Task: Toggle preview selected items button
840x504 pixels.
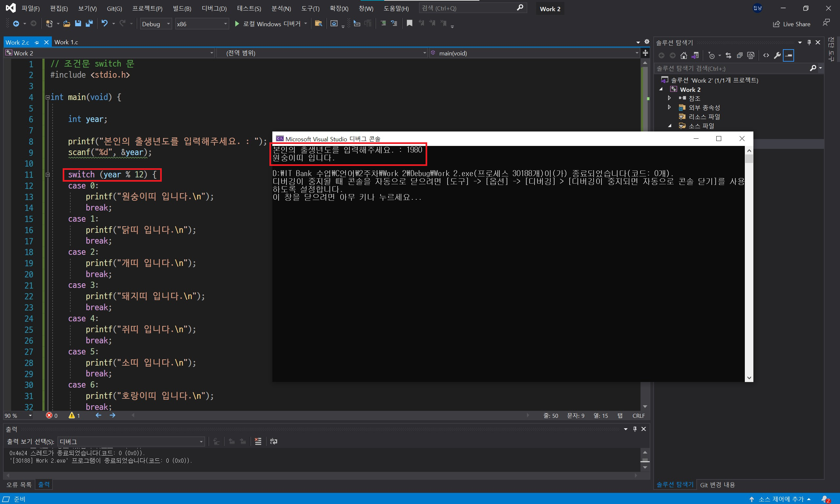Action: click(x=788, y=55)
